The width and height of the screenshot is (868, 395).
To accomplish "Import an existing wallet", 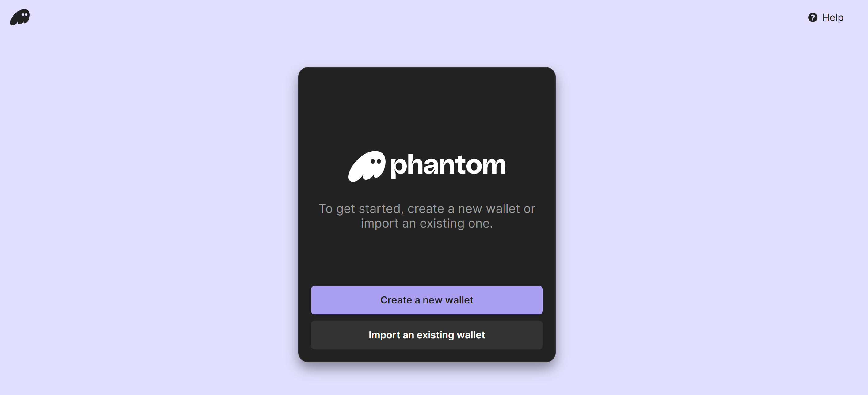I will [x=427, y=335].
